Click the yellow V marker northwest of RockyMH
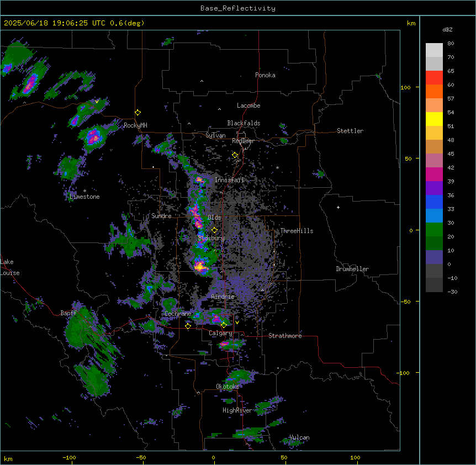476x465 pixels. (x=97, y=102)
